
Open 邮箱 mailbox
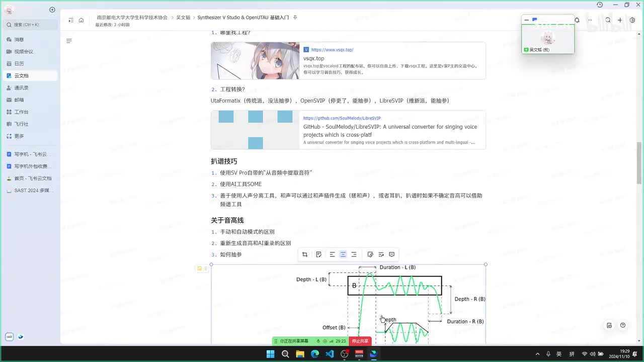click(x=29, y=100)
